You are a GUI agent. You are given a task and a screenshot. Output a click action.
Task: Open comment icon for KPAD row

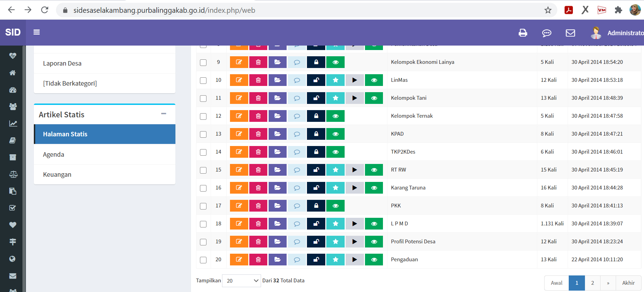(297, 134)
